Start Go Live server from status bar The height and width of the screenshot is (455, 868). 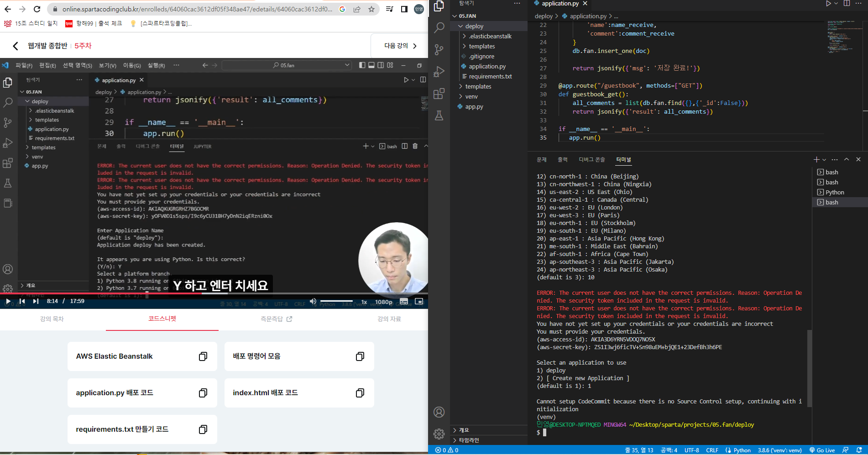click(x=822, y=450)
